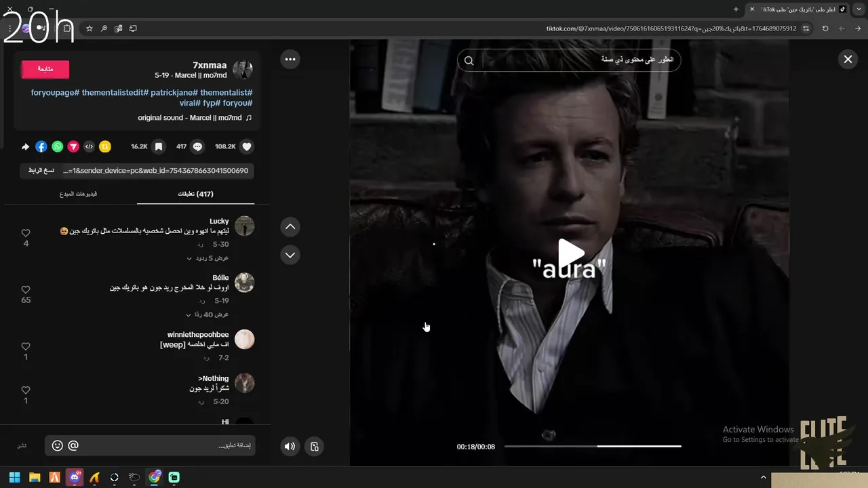
Task: Click the search magnifier icon in the video
Action: click(469, 60)
